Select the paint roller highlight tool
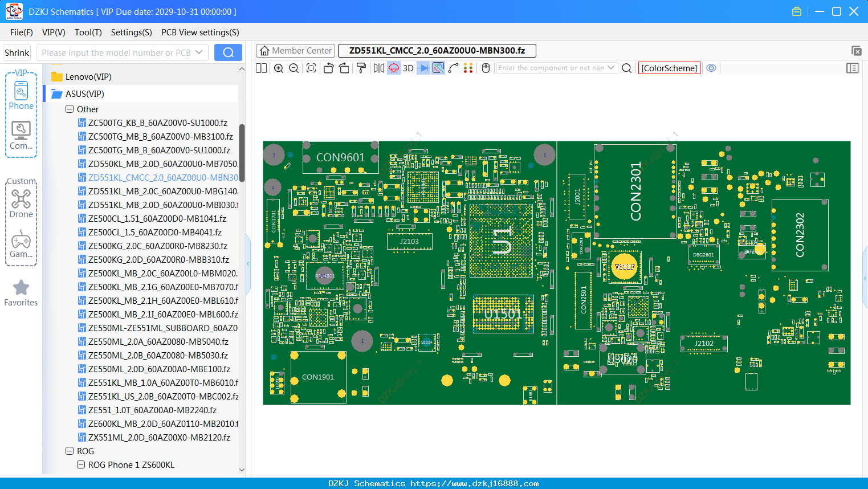 [x=361, y=68]
